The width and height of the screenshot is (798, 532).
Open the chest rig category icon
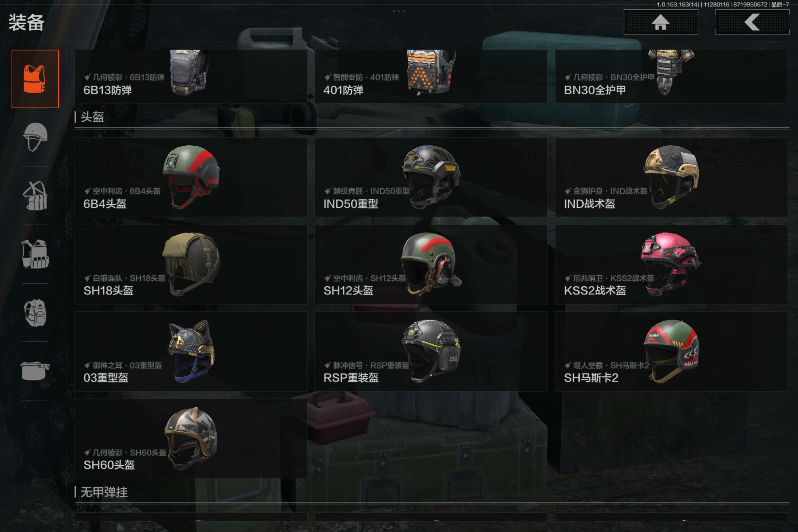click(35, 196)
